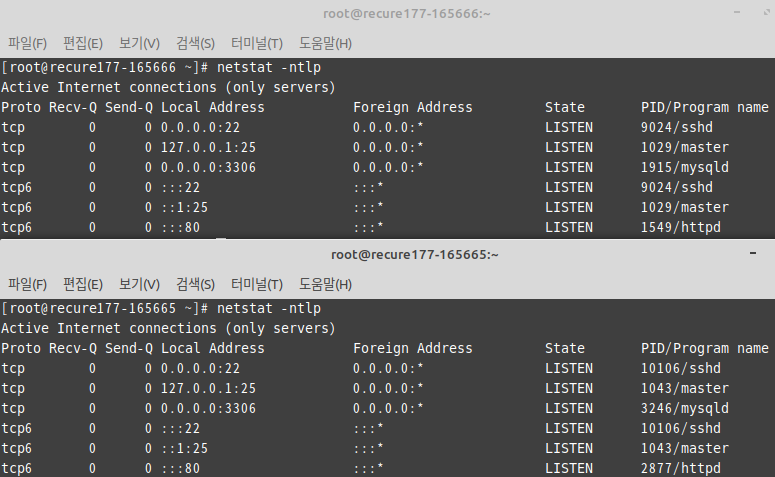The width and height of the screenshot is (775, 477).
Task: Click LISTEN on the 2877/httpd row
Action: (568, 468)
